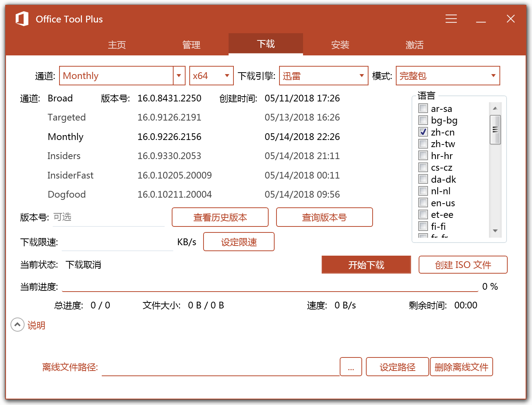Enable the cs-cz language checkbox

423,167
